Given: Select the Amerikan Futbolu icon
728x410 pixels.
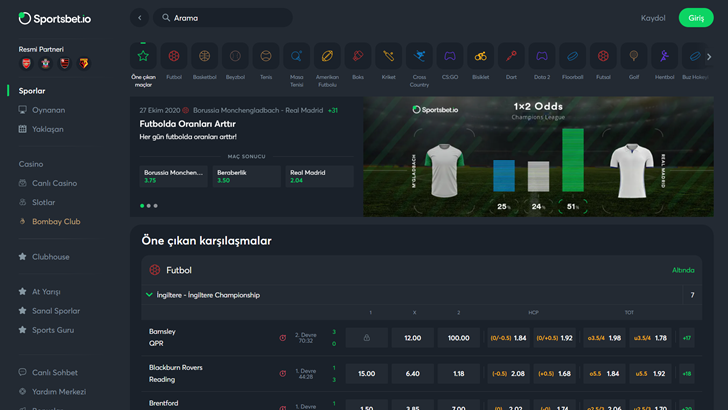Looking at the screenshot, I should pos(327,56).
